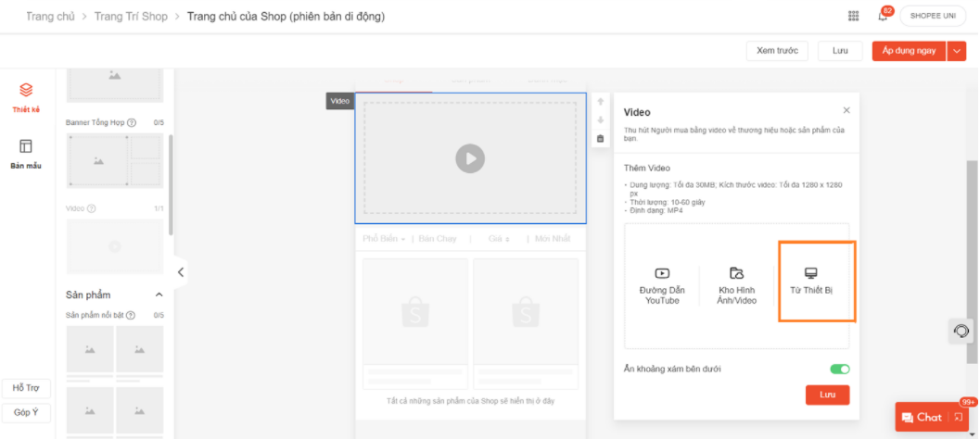Screen dimensions: 980x439
Task: Choose Kho Hình Ảnh/Video source
Action: point(736,284)
